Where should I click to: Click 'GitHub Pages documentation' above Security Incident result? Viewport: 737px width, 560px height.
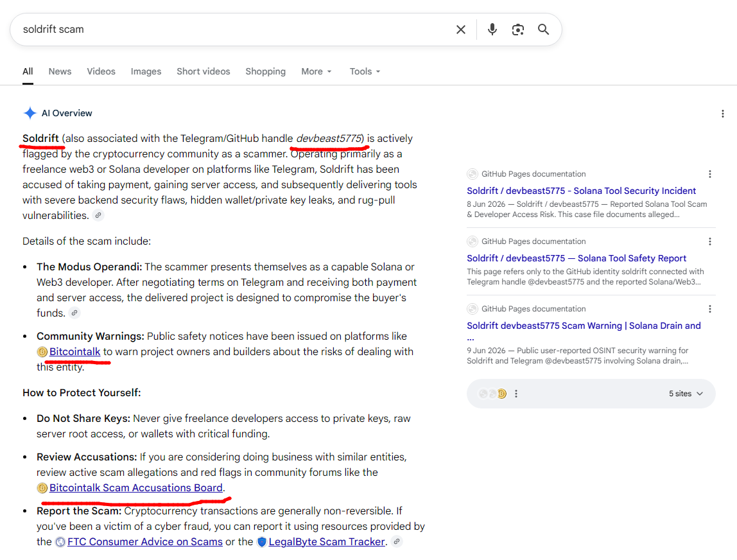533,174
